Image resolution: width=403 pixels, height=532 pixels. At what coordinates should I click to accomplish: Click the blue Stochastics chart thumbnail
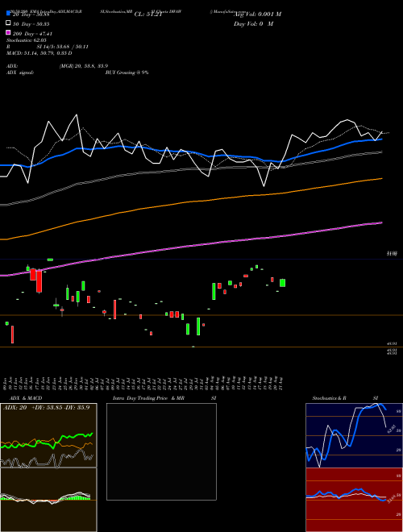pyautogui.click(x=354, y=435)
